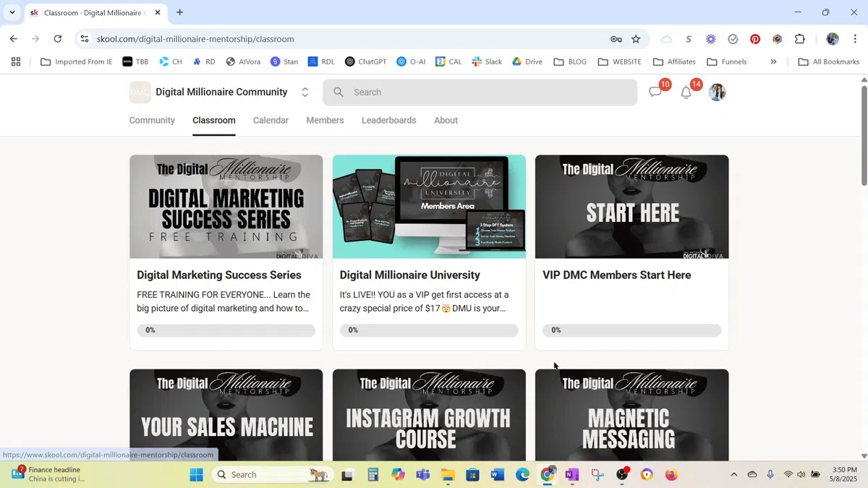Launch Word from the taskbar

click(497, 475)
